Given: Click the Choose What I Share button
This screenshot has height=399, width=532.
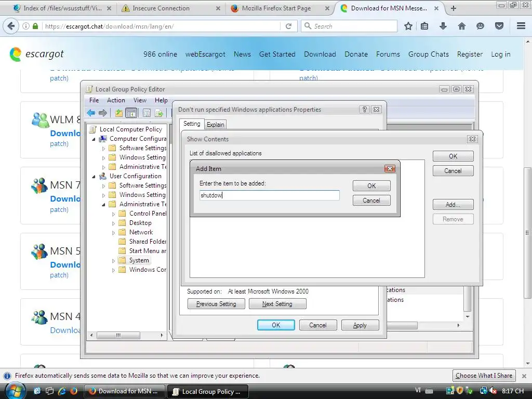Looking at the screenshot, I should 484,376.
